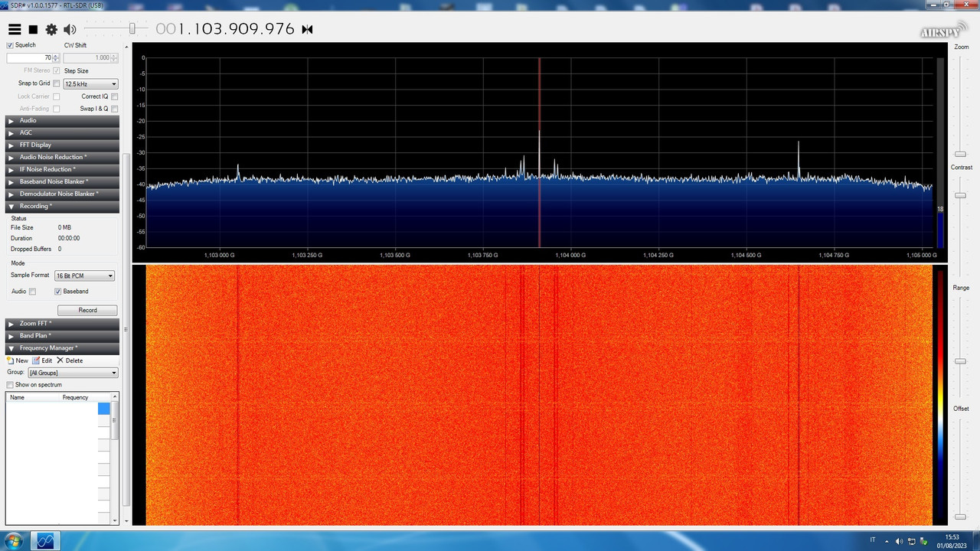Click the Offset slider handle
Viewport: 980px width, 551px height.
pos(960,517)
